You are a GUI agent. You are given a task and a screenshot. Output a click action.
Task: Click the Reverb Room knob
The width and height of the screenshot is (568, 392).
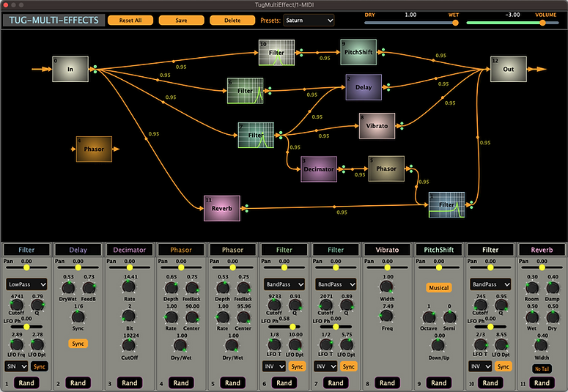point(532,288)
